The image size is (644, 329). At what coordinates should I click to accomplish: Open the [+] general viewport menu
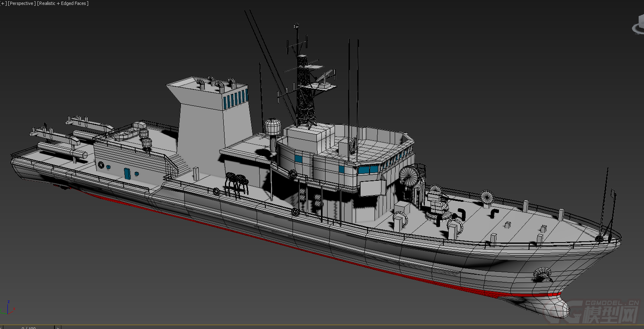click(3, 3)
